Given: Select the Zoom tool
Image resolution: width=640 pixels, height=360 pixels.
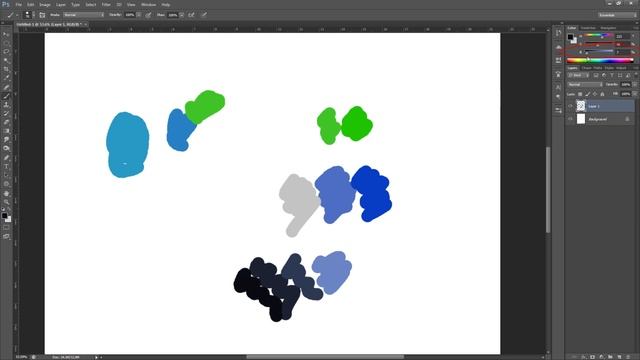Looking at the screenshot, I should pyautogui.click(x=6, y=202).
